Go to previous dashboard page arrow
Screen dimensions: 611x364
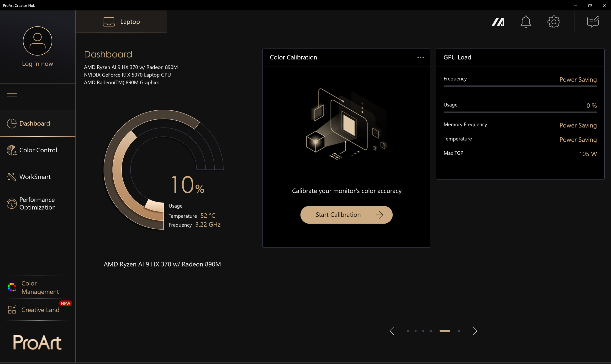pyautogui.click(x=392, y=331)
